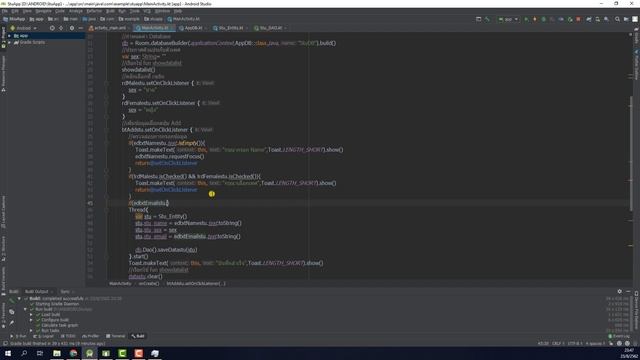Open the Window menu
The width and height of the screenshot is (640, 360).
point(162,11)
